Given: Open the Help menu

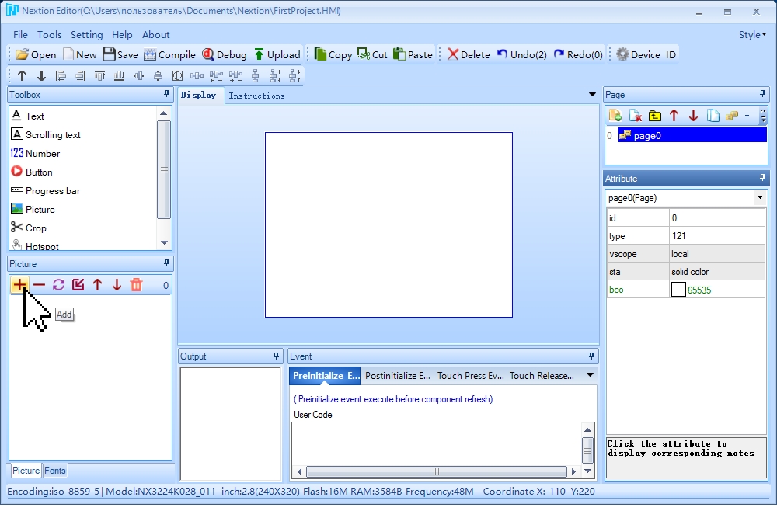Looking at the screenshot, I should 122,35.
